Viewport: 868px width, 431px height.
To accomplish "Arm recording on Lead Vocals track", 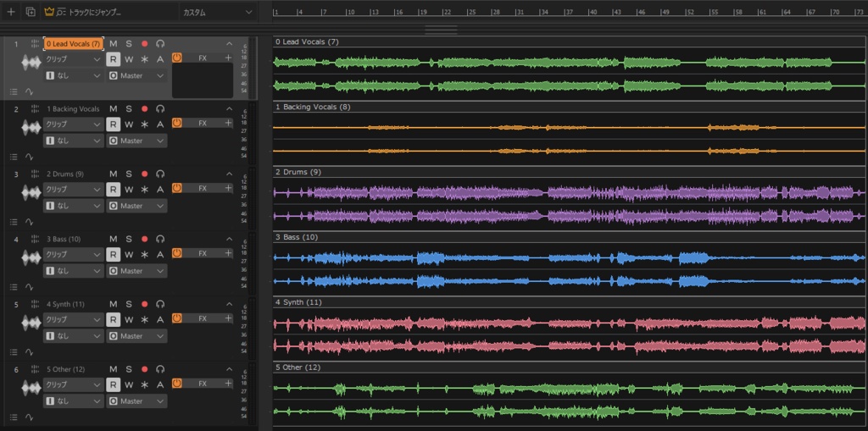I will coord(144,44).
